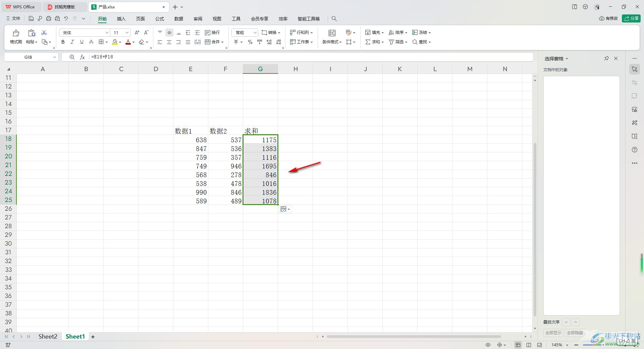Switch to page layout view in status bar
Viewport: 644px width, 349px height.
point(529,345)
